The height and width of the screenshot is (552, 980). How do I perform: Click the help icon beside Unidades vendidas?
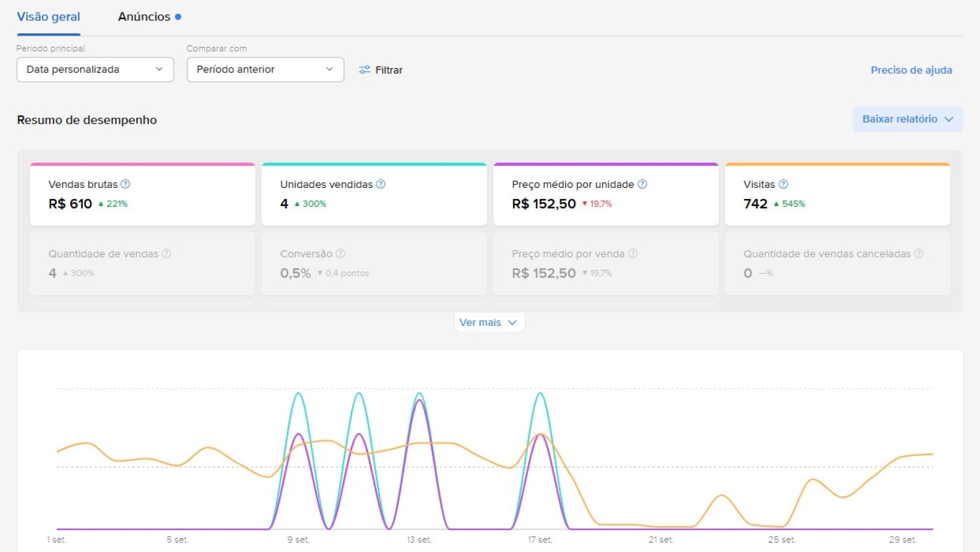coord(380,184)
